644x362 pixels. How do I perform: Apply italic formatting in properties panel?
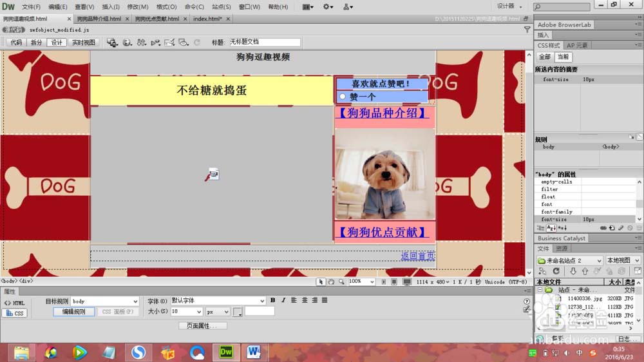click(x=283, y=300)
